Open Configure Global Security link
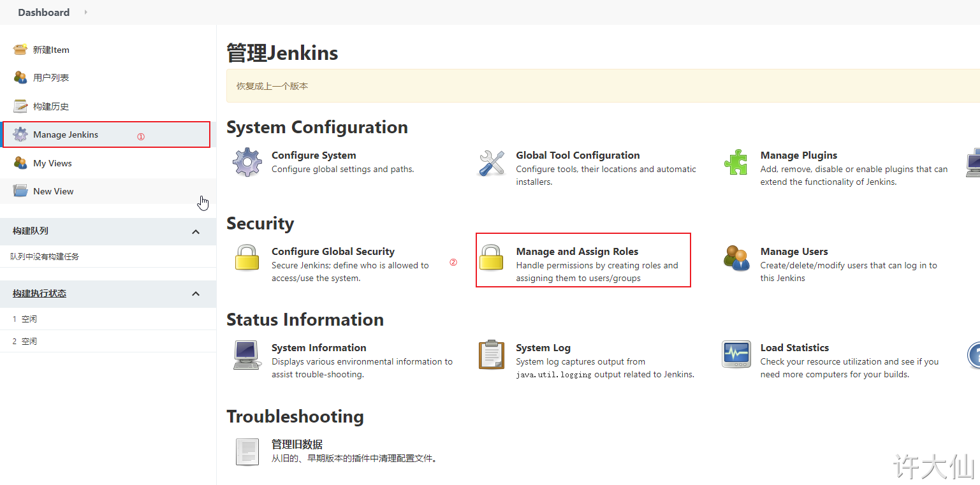Screen dimensions: 980x485 point(333,251)
